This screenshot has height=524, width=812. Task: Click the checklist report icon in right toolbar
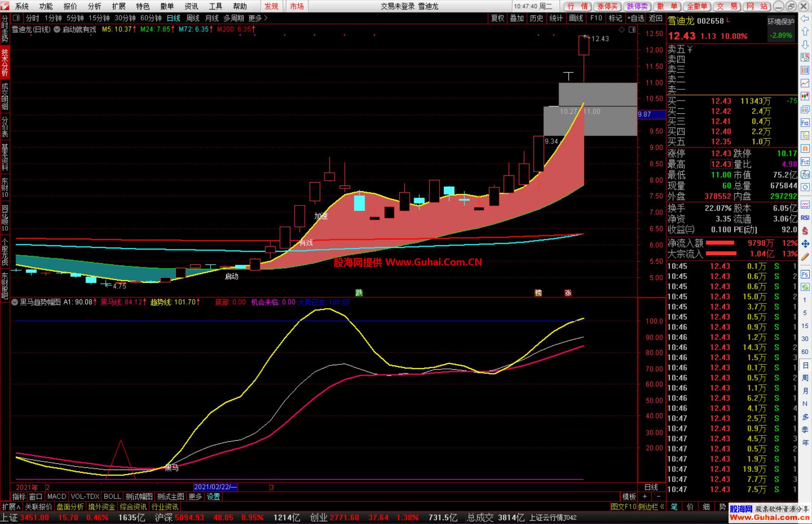click(x=805, y=57)
